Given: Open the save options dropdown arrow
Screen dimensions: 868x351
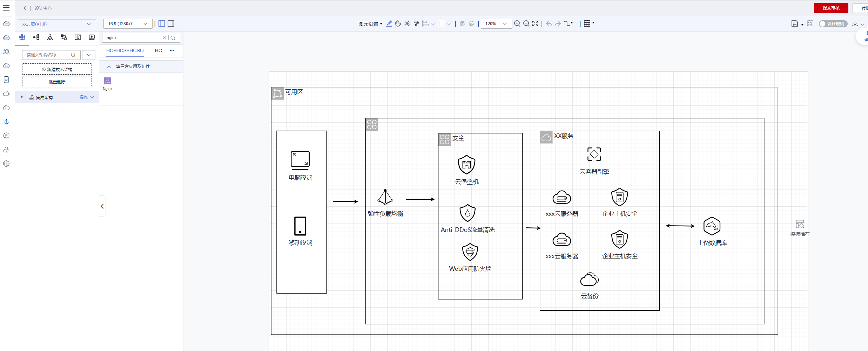Looking at the screenshot, I should tap(802, 25).
